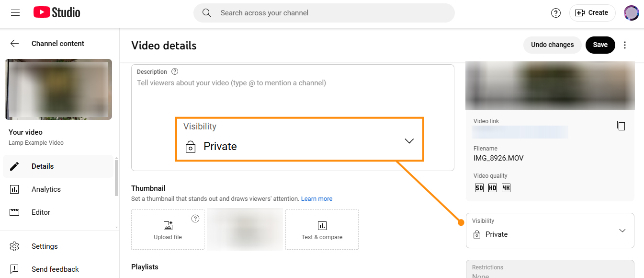Upload a custom thumbnail file
644x278 pixels.
click(x=168, y=229)
